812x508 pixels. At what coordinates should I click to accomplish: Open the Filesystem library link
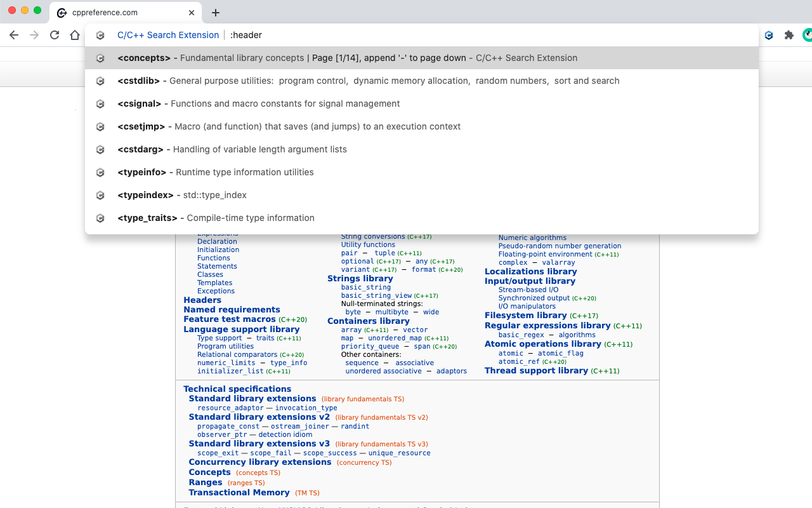pyautogui.click(x=525, y=315)
